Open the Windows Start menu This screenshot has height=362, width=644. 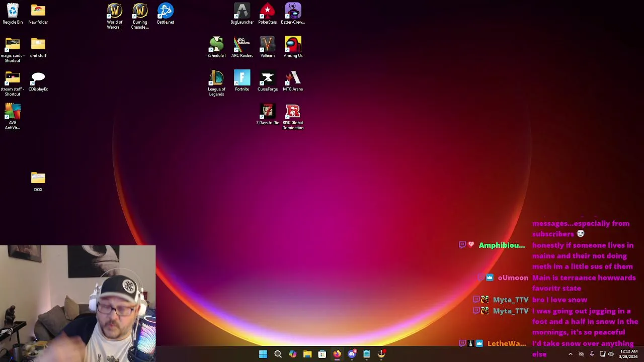263,354
